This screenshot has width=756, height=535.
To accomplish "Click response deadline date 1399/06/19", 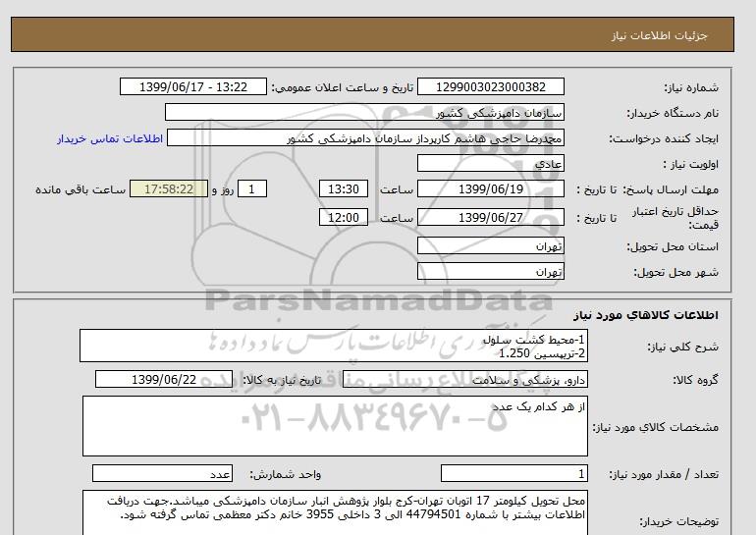I will click(490, 188).
